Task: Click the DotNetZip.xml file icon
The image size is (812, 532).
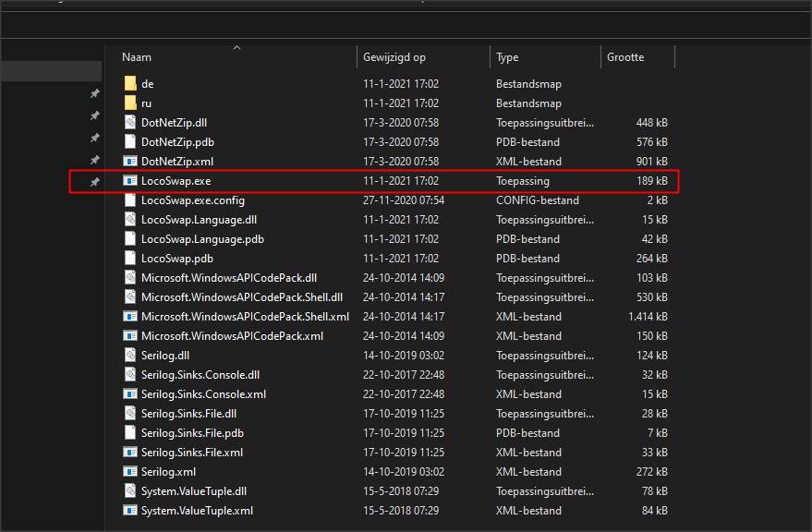Action: (130, 162)
